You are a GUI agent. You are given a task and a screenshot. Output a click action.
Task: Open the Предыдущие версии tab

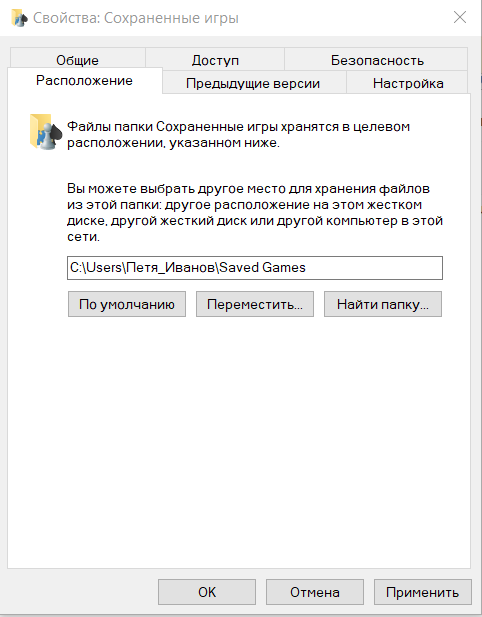tap(253, 83)
